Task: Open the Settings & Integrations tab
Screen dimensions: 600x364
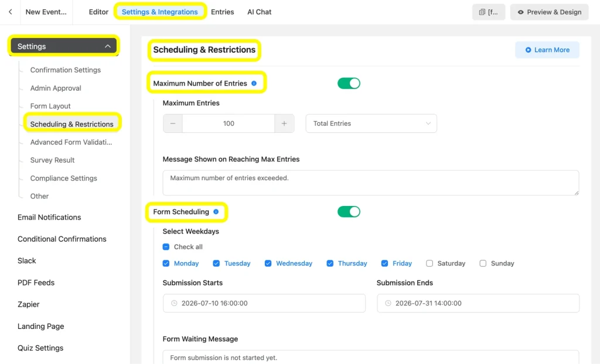Action: tap(160, 12)
